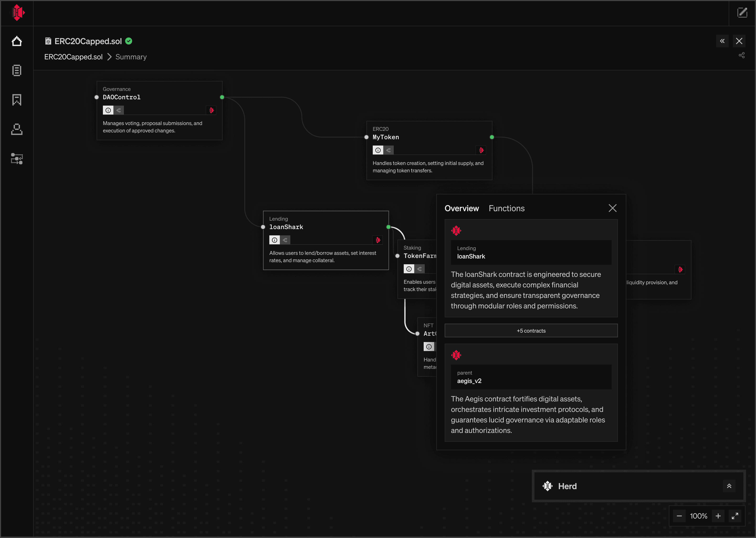756x538 pixels.
Task: Select the Overview tab
Action: [x=461, y=208]
